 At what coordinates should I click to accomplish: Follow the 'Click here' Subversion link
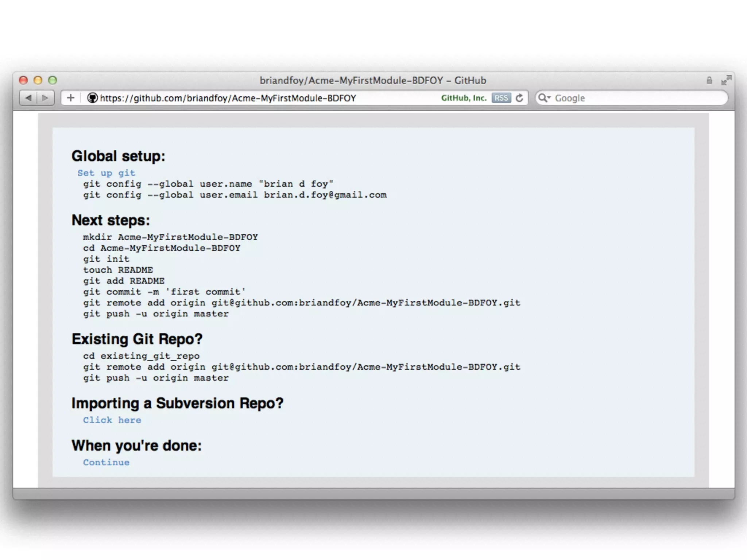(x=112, y=420)
